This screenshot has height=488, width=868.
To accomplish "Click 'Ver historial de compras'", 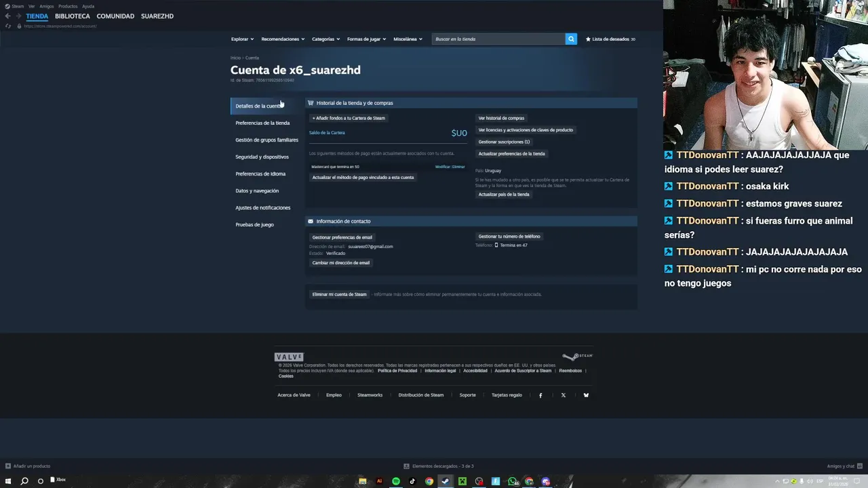I will (501, 118).
